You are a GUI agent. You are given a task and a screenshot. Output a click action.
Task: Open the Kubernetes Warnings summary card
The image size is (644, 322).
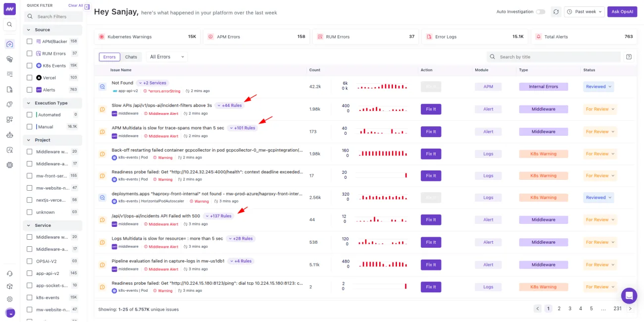147,37
